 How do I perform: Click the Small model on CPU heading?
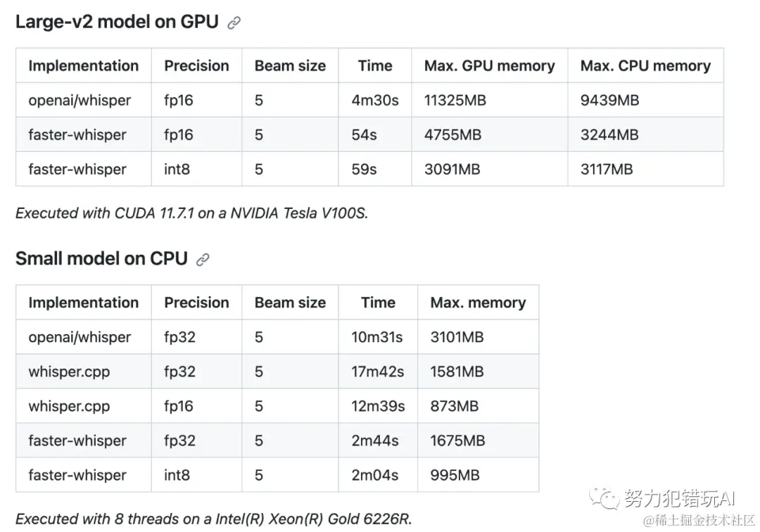[x=101, y=259]
